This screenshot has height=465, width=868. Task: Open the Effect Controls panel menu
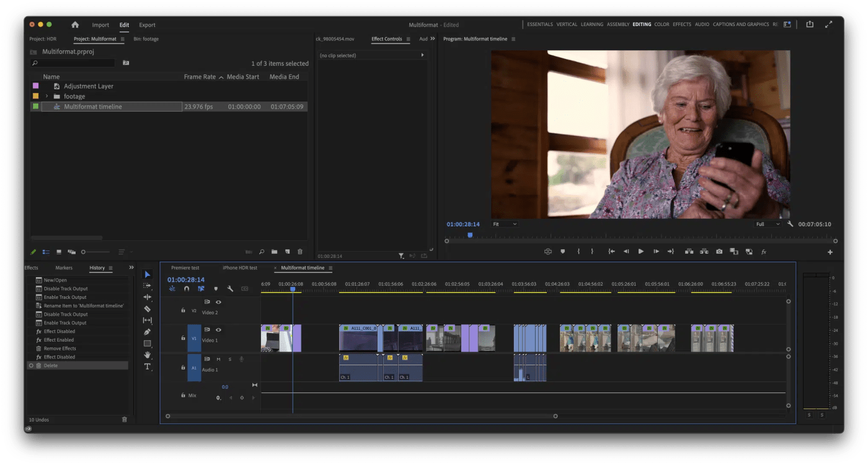tap(408, 39)
